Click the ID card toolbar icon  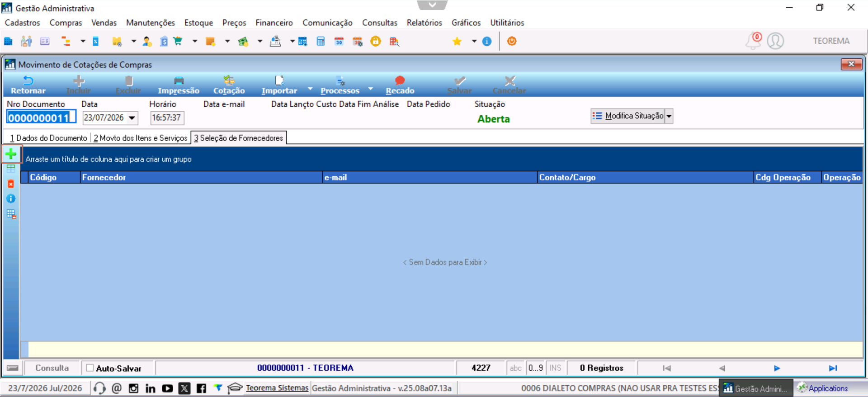pyautogui.click(x=45, y=42)
